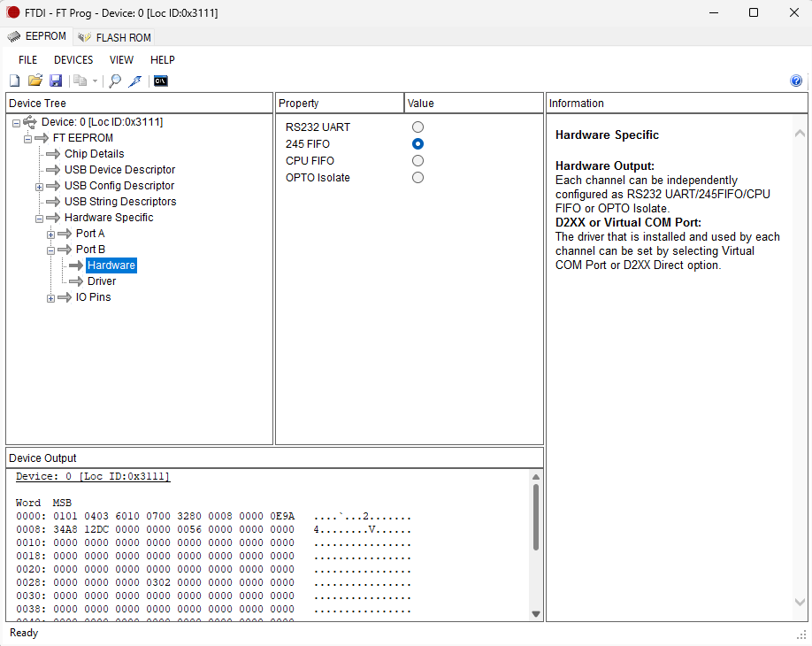Click the open template folder icon
Screen dimensions: 812x646
point(35,81)
